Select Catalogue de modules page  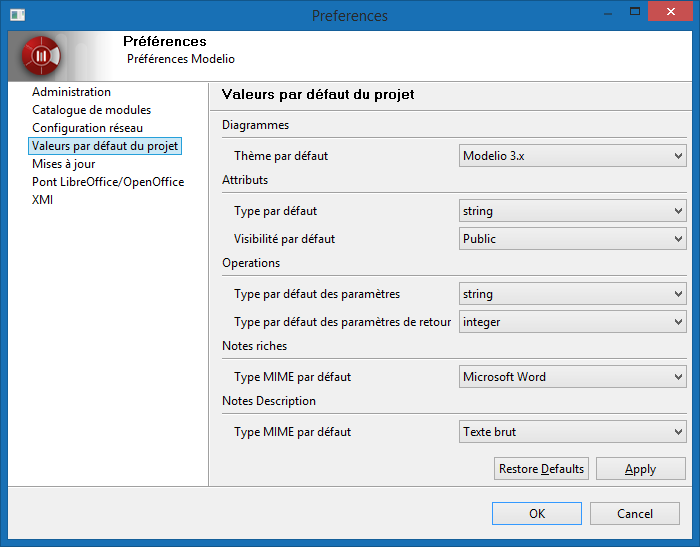(x=92, y=110)
